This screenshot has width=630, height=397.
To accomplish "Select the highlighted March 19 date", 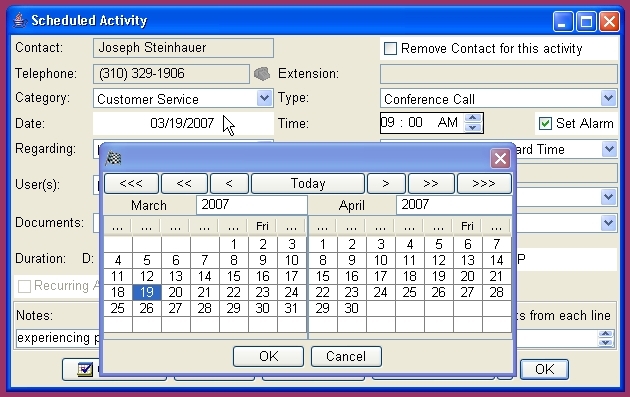I will click(147, 292).
